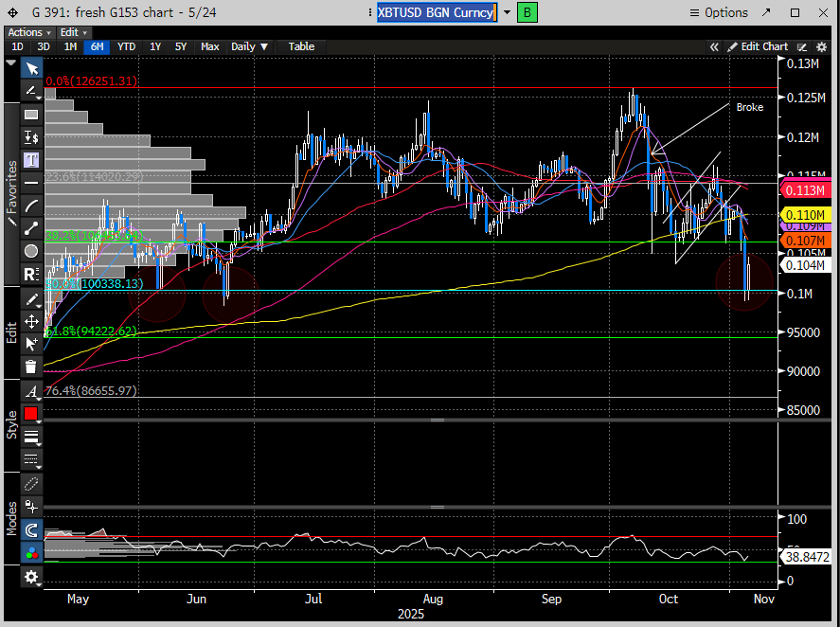Viewport: 840px width, 627px height.
Task: Open the Actions dropdown menu
Action: pyautogui.click(x=28, y=32)
